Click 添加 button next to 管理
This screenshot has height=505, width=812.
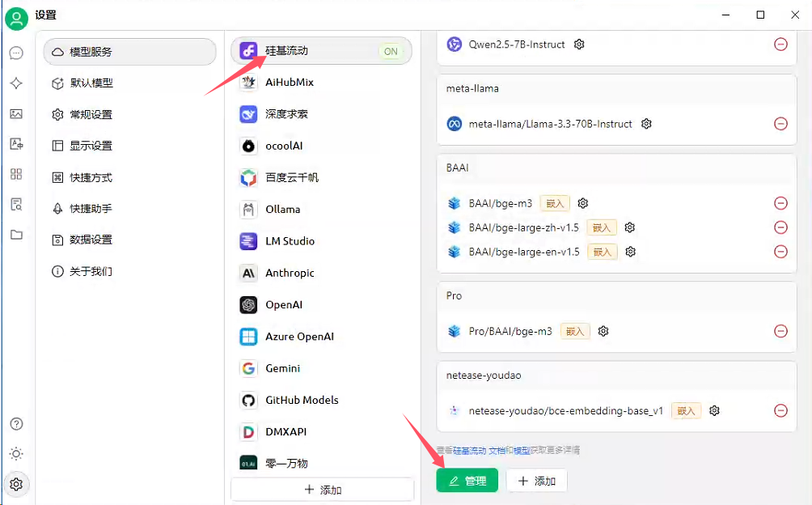pyautogui.click(x=536, y=481)
